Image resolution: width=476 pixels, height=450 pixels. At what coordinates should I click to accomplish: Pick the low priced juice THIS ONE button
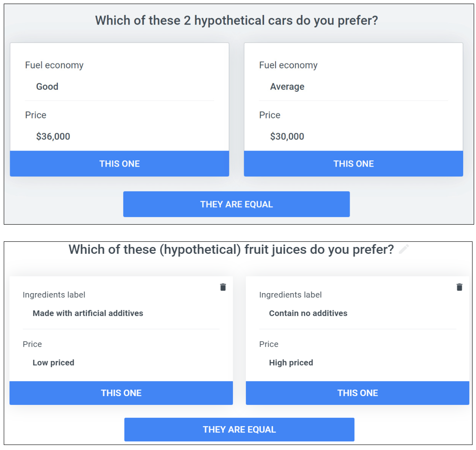(x=121, y=393)
